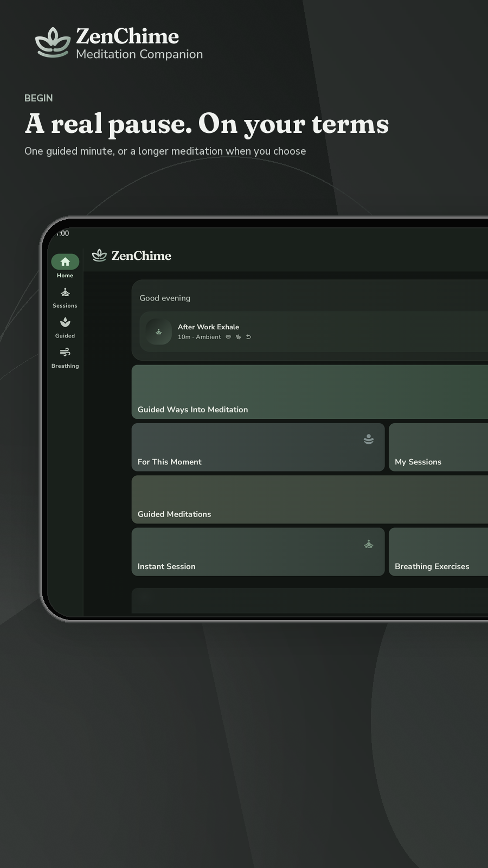Click the Good evening greeting text
Image resolution: width=488 pixels, height=868 pixels.
coord(165,298)
